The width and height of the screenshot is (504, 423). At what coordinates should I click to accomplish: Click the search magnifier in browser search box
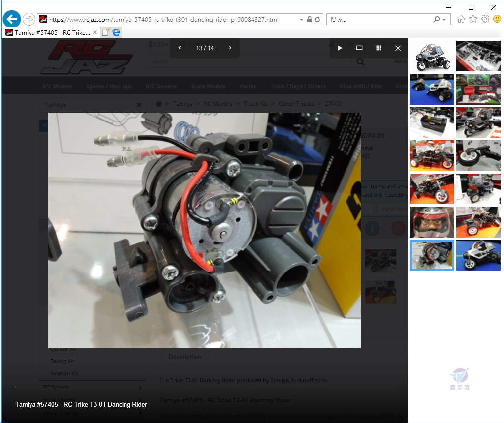(x=436, y=19)
